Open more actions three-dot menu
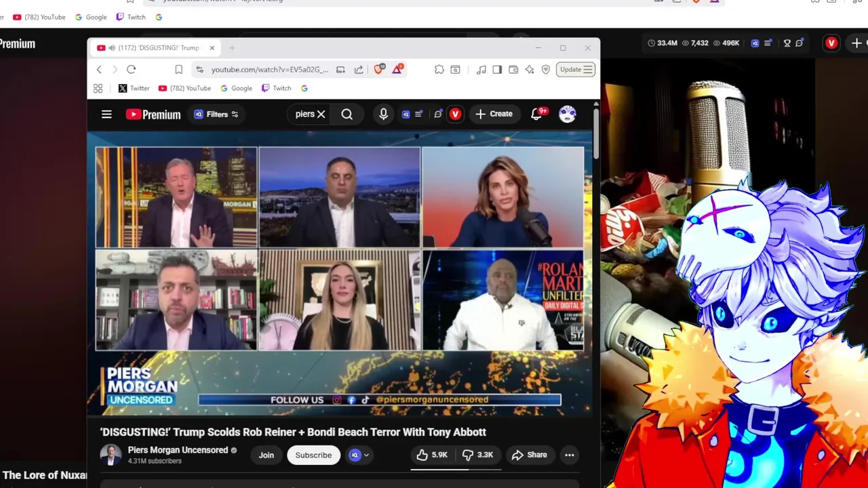Viewport: 868px width, 488px height. [570, 455]
